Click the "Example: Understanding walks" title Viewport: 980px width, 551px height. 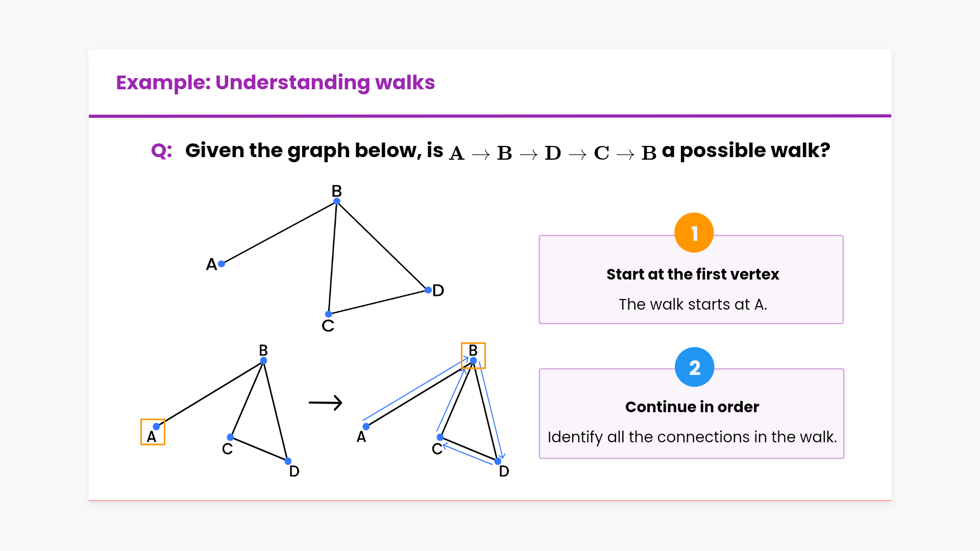tap(275, 83)
